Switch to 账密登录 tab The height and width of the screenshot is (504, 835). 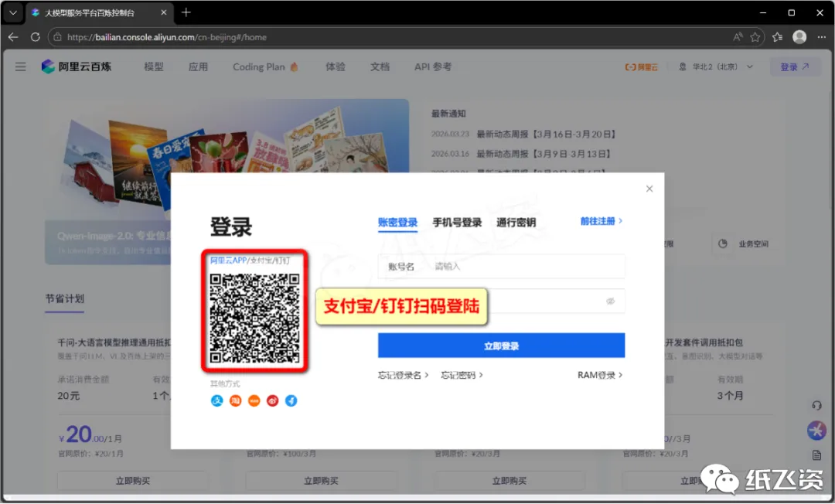397,223
